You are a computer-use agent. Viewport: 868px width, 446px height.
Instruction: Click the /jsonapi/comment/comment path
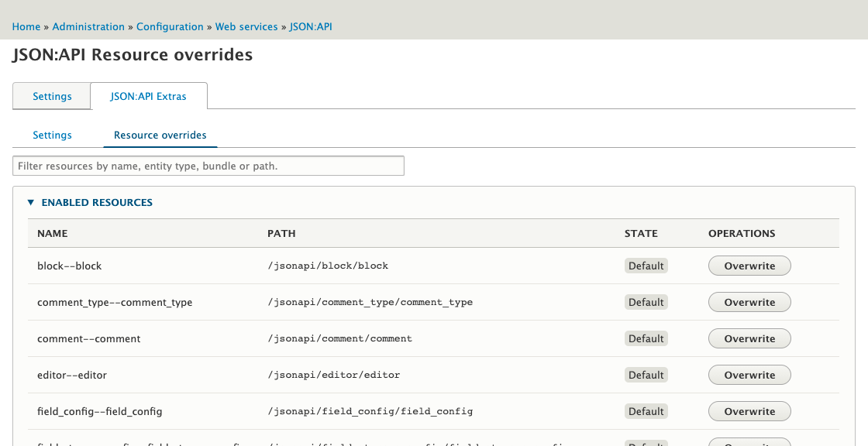click(340, 338)
